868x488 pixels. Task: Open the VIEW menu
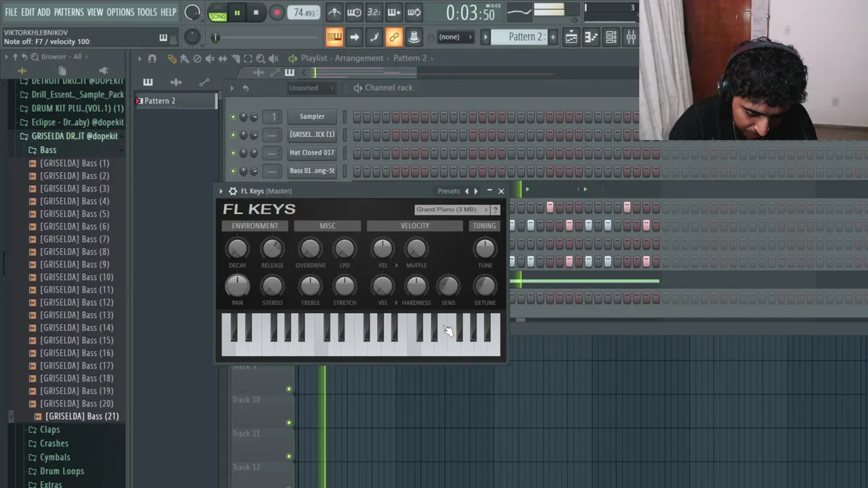click(96, 12)
